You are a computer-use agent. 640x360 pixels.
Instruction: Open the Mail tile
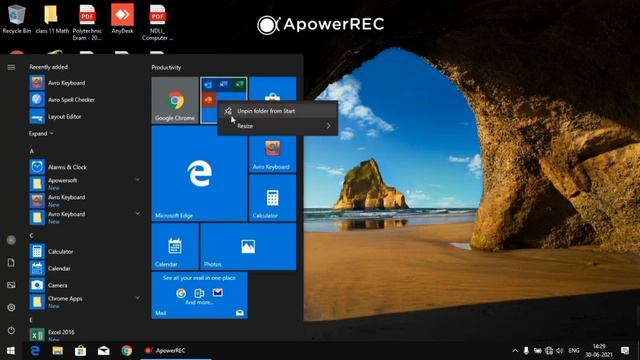[x=200, y=295]
